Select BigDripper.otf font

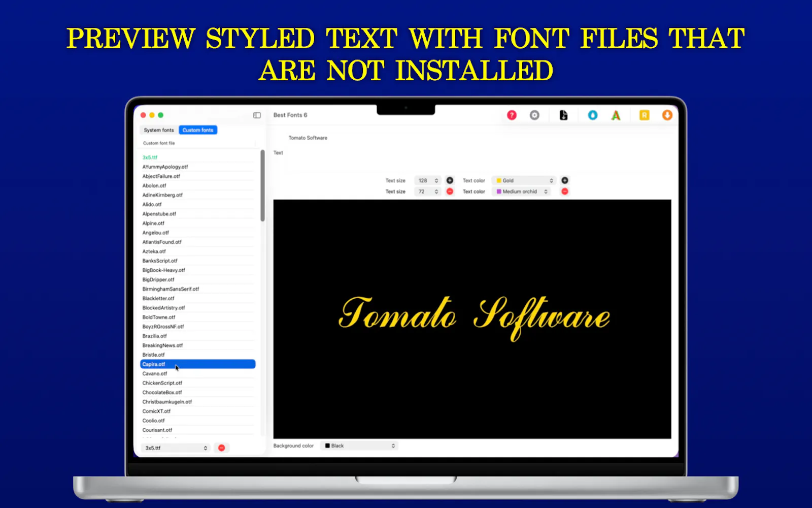(x=197, y=279)
